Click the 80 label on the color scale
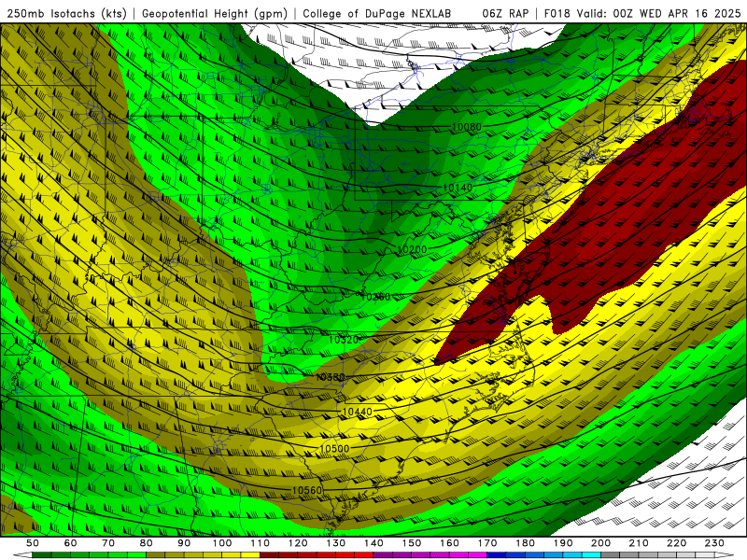 [147, 543]
